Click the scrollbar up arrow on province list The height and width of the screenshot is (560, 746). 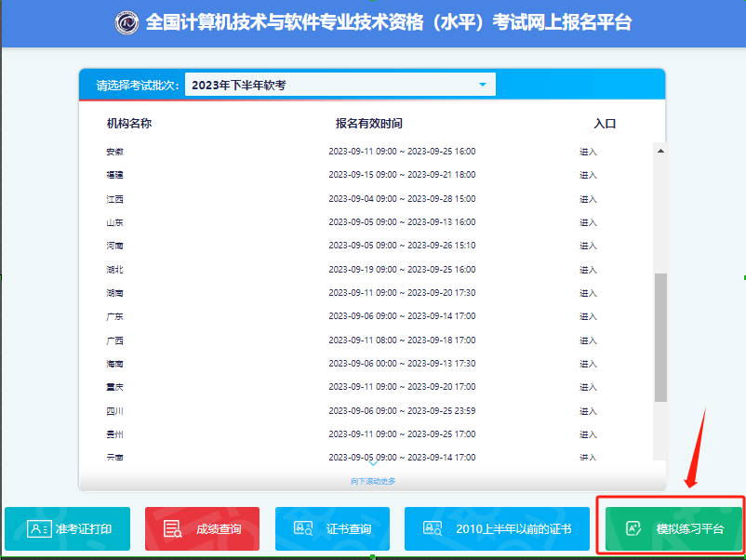pyautogui.click(x=661, y=149)
